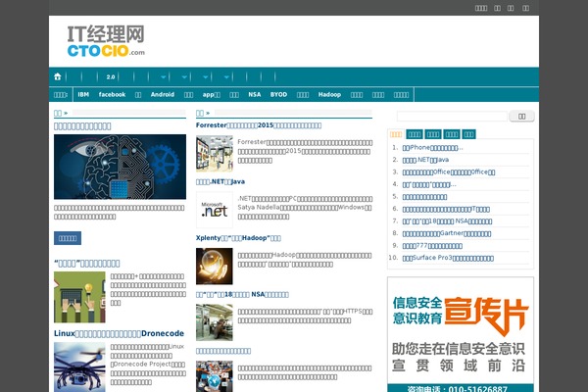Open the Hadoop tag link

[329, 94]
